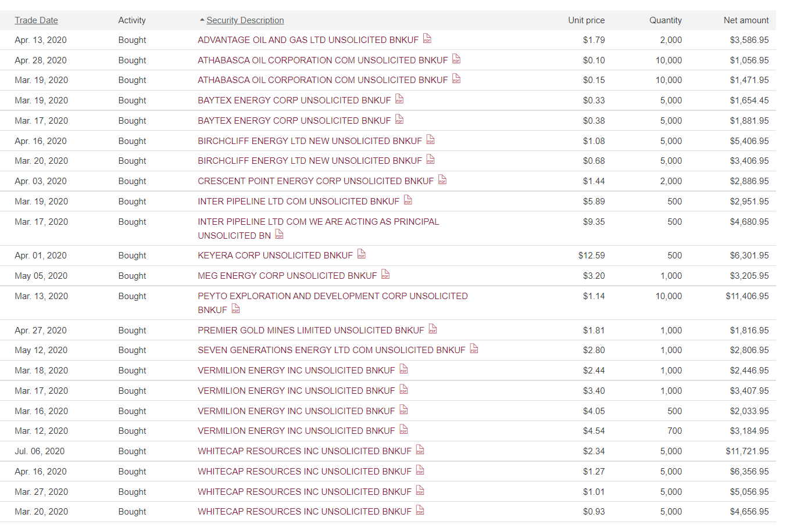Open PDF icon for Advantage Oil and Gas trade
Viewport: 790px width, 532px height.
click(x=427, y=39)
